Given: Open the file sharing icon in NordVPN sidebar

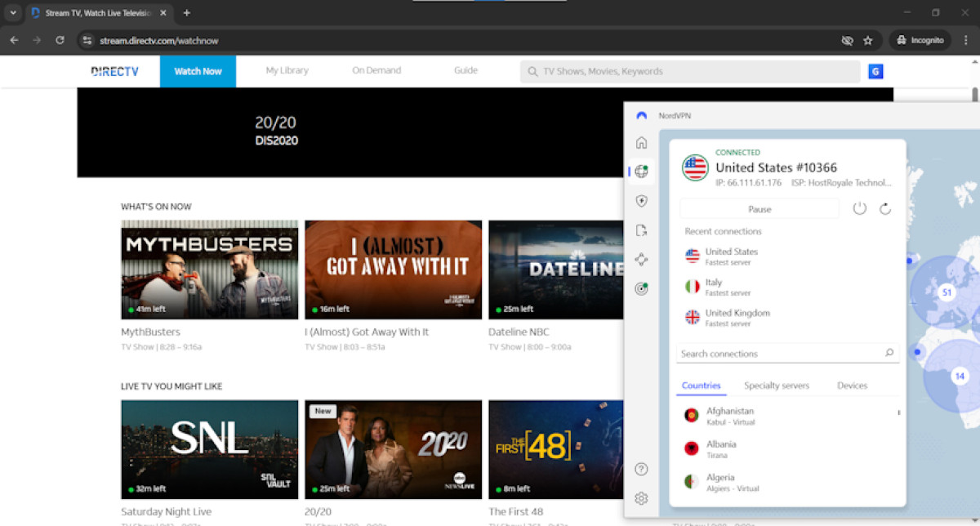Looking at the screenshot, I should click(642, 230).
